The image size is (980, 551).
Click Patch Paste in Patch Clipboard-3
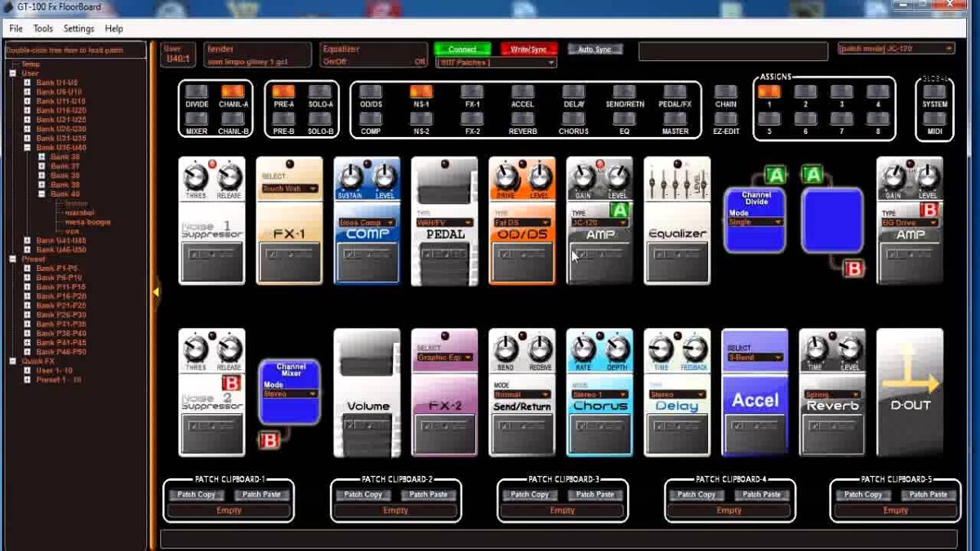coord(595,495)
